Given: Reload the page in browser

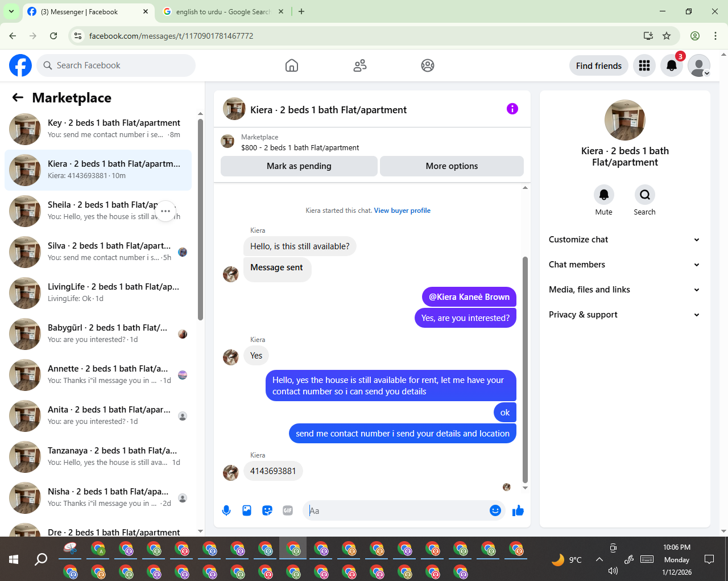Looking at the screenshot, I should pos(53,36).
